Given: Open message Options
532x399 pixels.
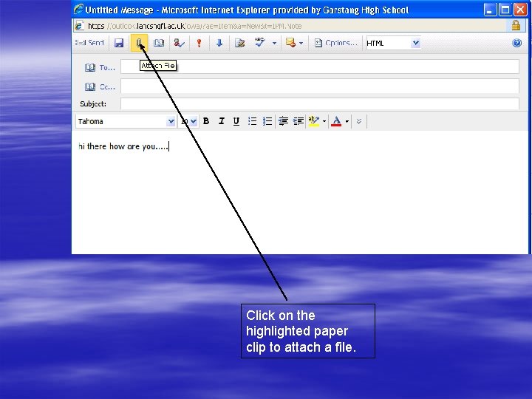Looking at the screenshot, I should 336,43.
